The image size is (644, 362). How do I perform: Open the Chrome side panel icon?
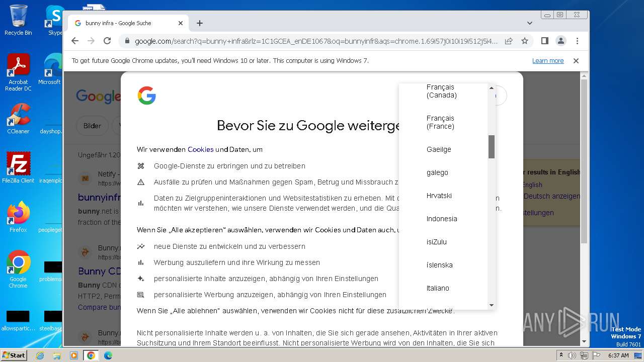point(544,41)
